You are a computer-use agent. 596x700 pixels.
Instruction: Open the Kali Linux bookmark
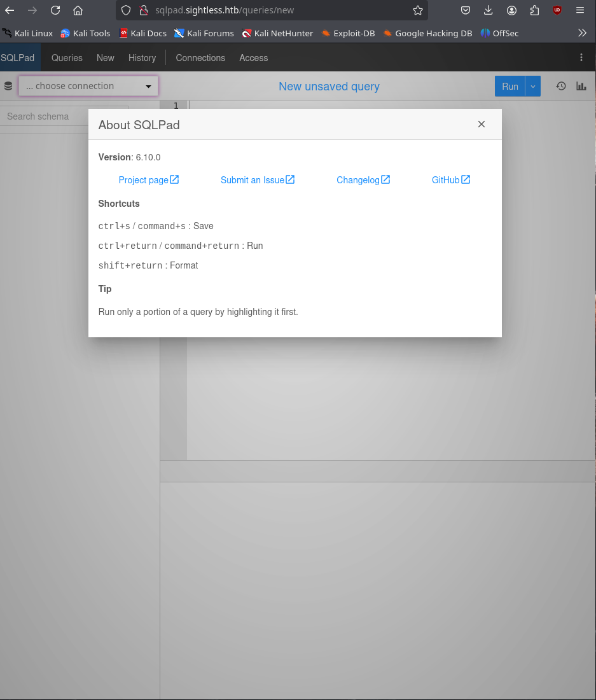click(x=27, y=33)
